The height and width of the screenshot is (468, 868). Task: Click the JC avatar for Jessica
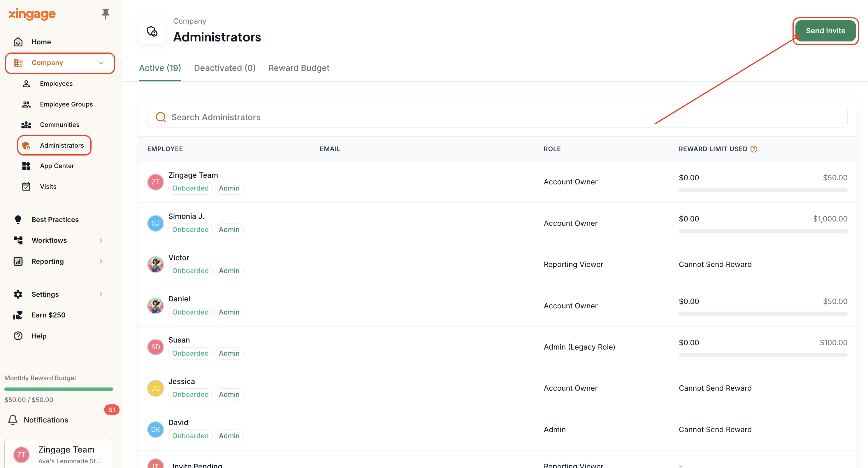pos(155,388)
